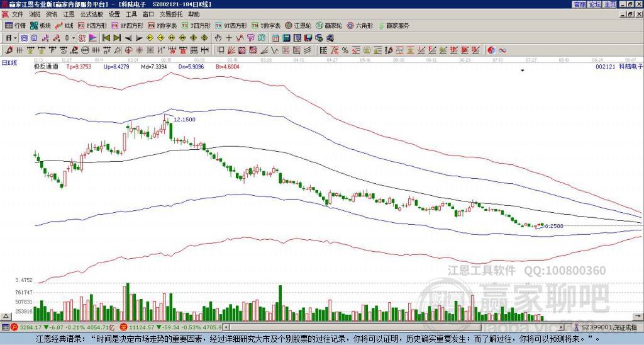The height and width of the screenshot is (345, 644).
Task: Open the T数字表 tool
Action: tap(266, 25)
